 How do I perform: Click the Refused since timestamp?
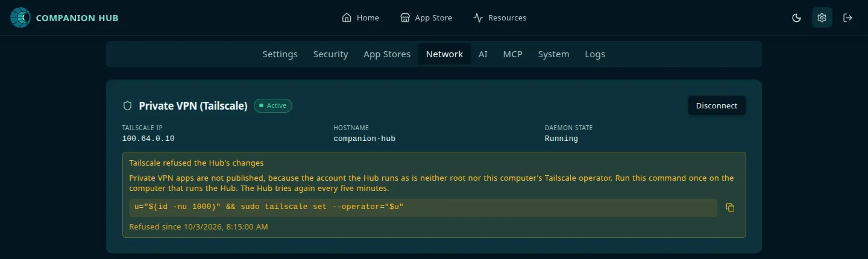(x=199, y=227)
